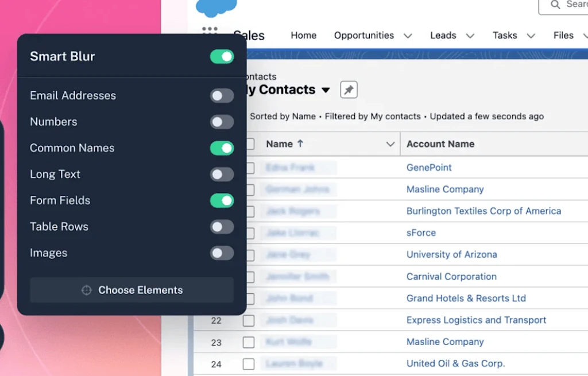Open Express Logistics and Transport link

(x=476, y=320)
